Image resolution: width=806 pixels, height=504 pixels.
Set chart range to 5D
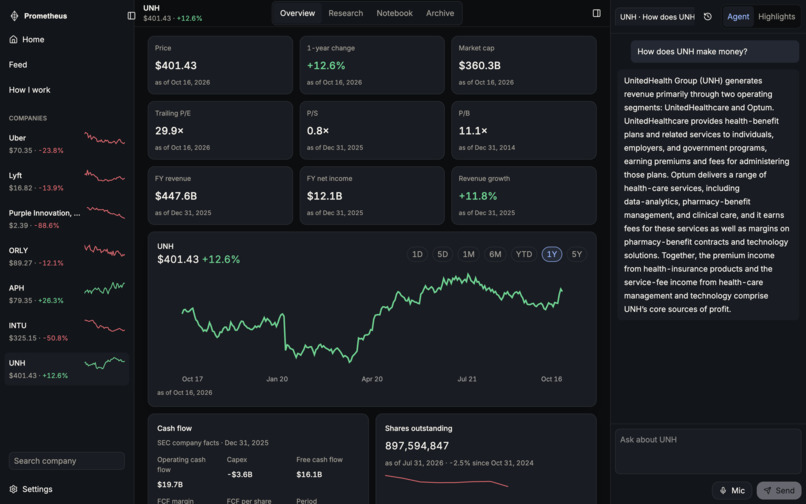pos(443,254)
